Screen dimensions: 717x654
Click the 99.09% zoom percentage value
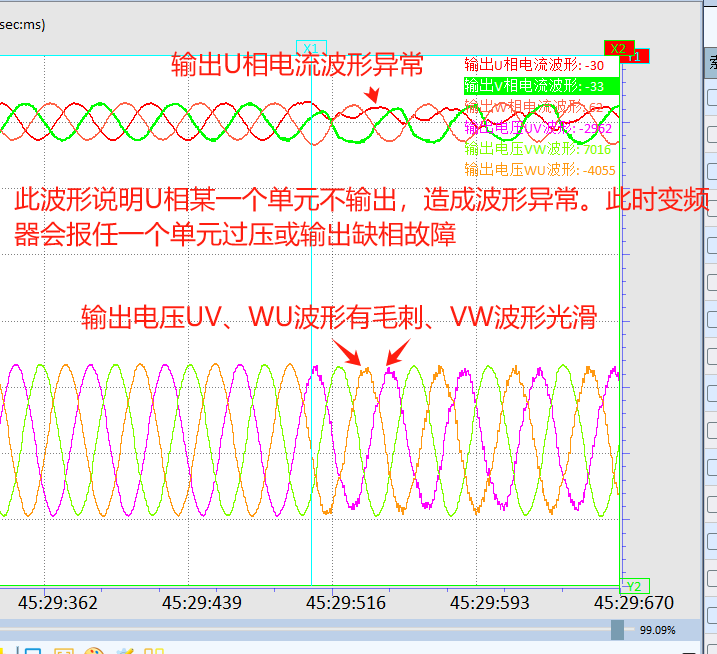(x=658, y=630)
